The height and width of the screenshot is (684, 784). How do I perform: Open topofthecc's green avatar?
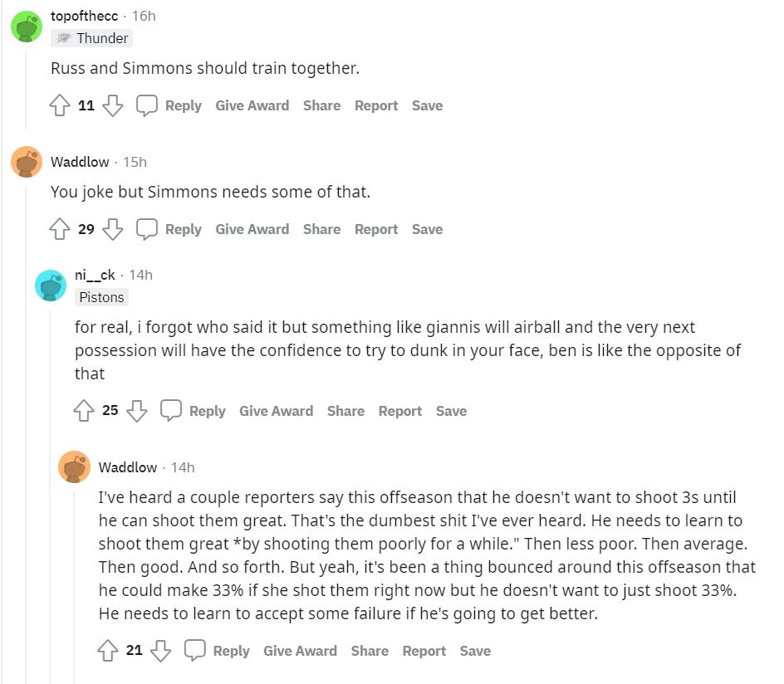pos(27,27)
